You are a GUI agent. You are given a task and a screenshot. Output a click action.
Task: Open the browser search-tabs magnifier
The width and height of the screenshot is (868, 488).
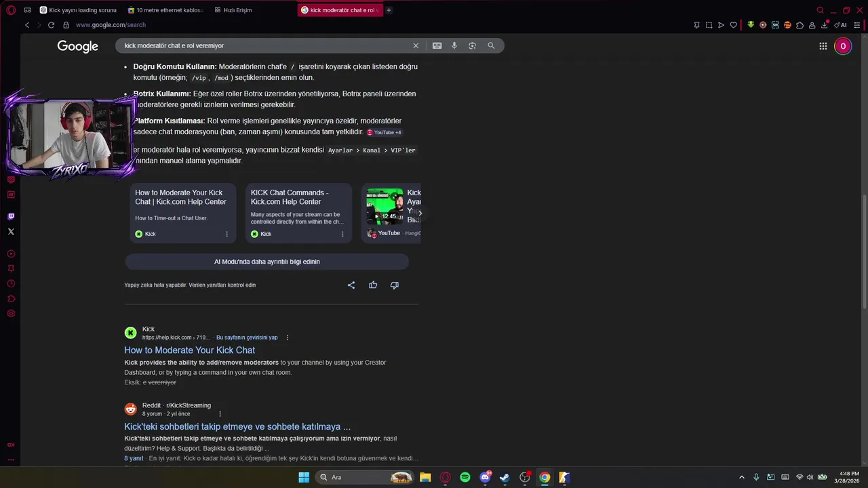[820, 10]
